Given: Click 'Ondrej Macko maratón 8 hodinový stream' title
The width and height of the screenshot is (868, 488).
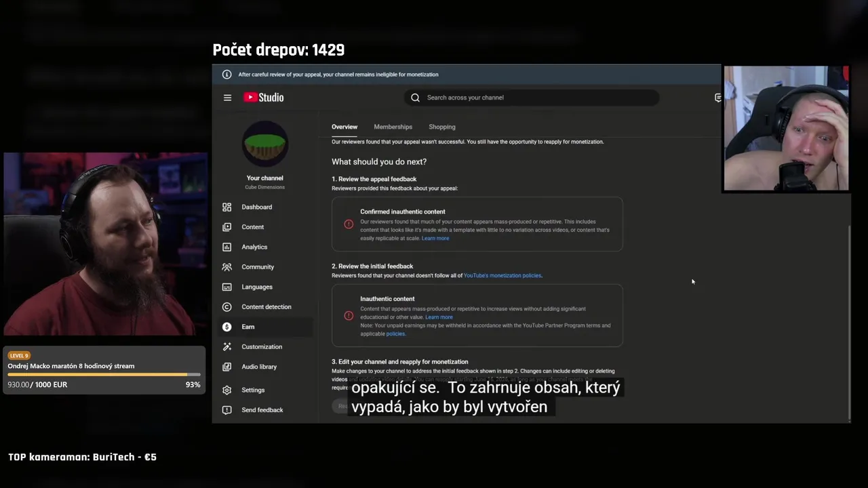Looking at the screenshot, I should pyautogui.click(x=71, y=366).
